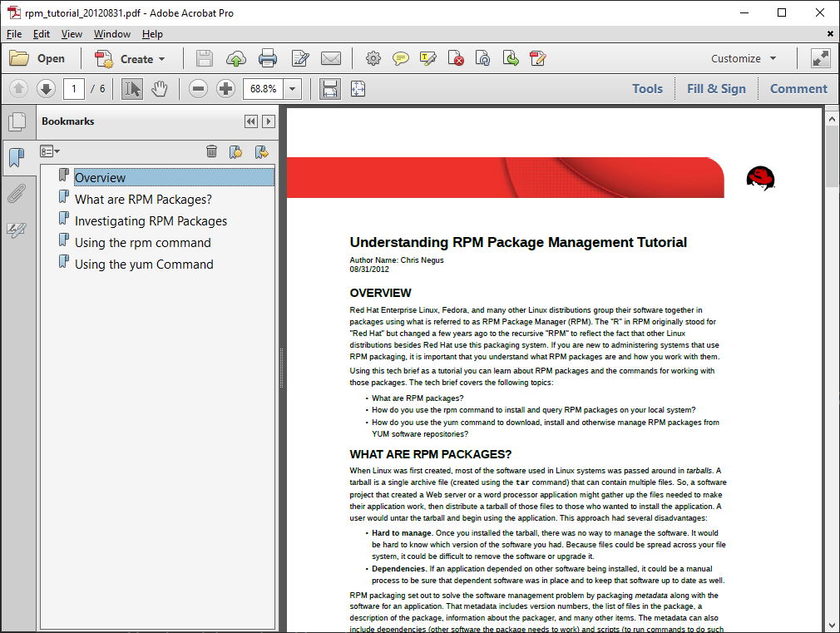The height and width of the screenshot is (633, 840).
Task: Click the highlight text icon
Action: coord(428,58)
